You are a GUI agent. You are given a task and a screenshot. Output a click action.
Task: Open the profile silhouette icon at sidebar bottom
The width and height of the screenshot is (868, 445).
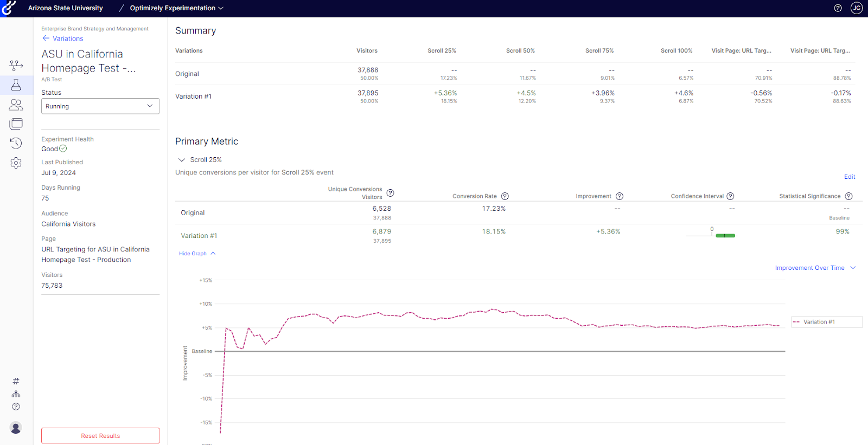point(16,428)
